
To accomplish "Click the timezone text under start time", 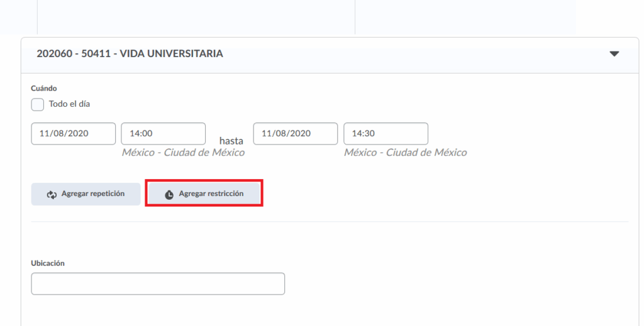I will [x=183, y=153].
